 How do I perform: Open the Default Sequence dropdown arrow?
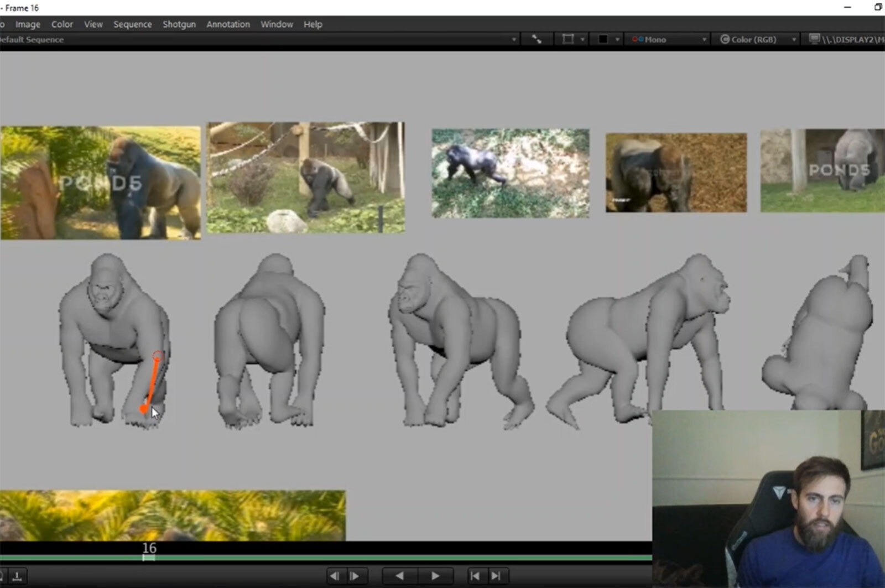pos(514,40)
